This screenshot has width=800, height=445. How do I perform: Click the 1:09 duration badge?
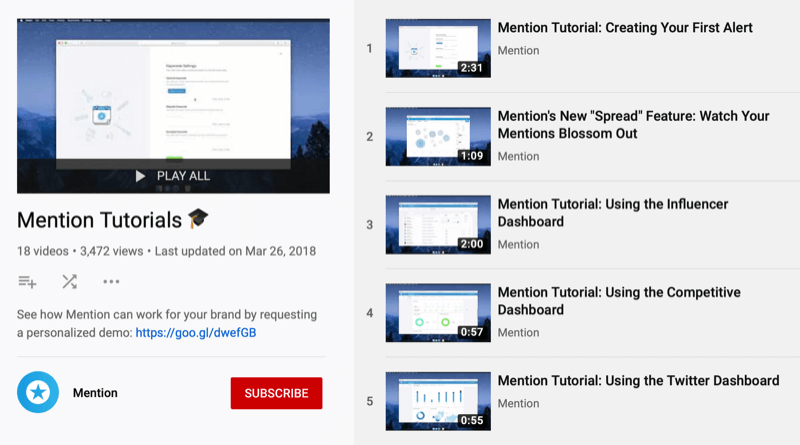(x=471, y=156)
